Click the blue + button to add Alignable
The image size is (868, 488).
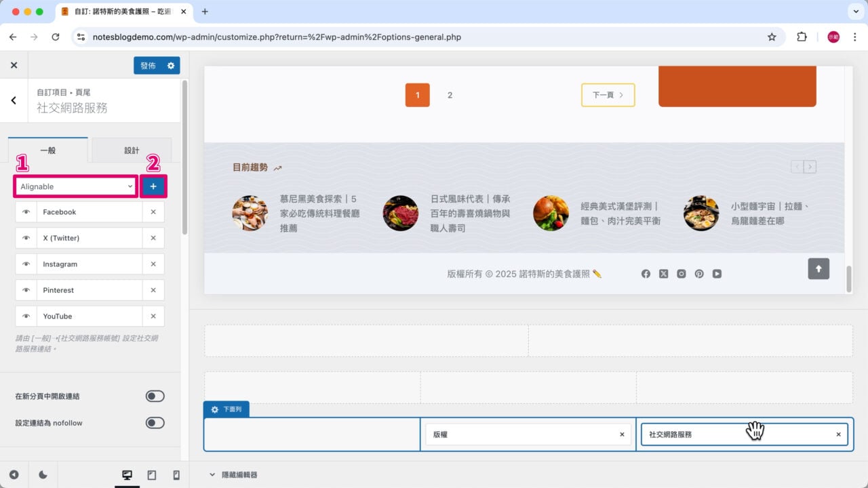coord(153,186)
